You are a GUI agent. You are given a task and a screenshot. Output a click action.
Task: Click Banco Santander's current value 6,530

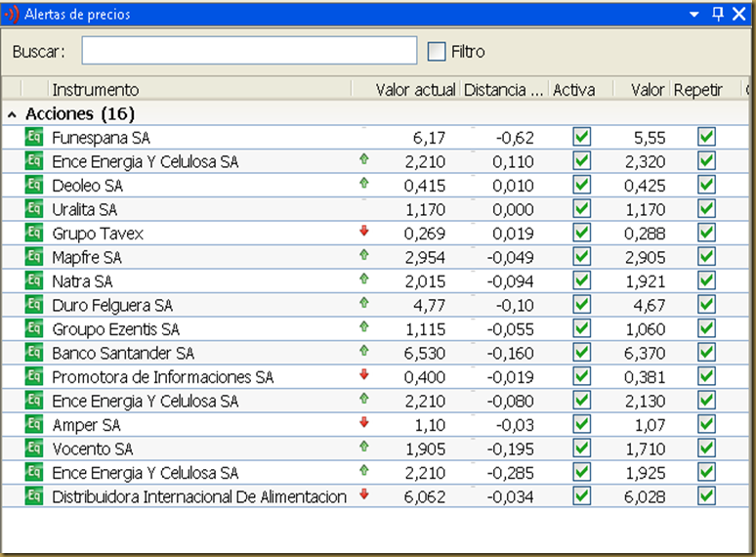point(424,353)
